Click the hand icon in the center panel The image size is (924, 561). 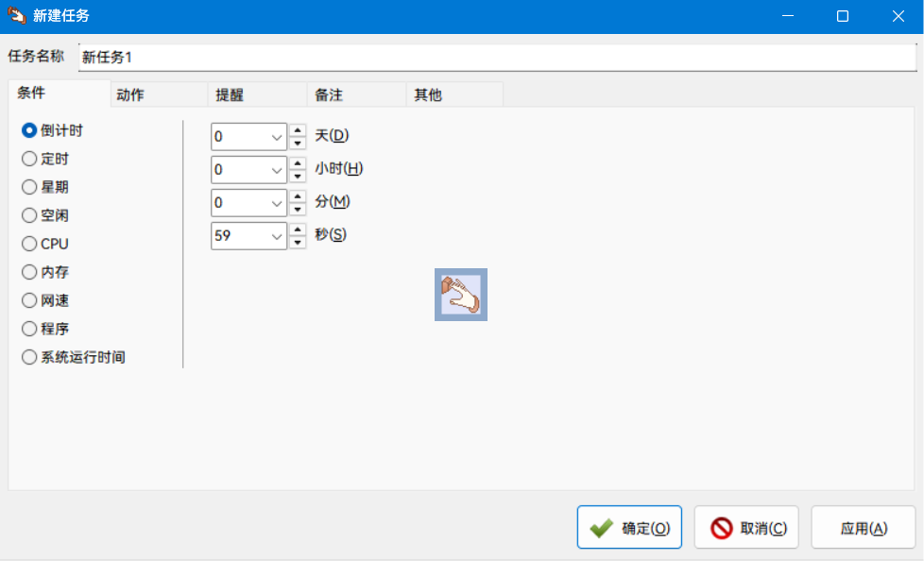point(460,295)
